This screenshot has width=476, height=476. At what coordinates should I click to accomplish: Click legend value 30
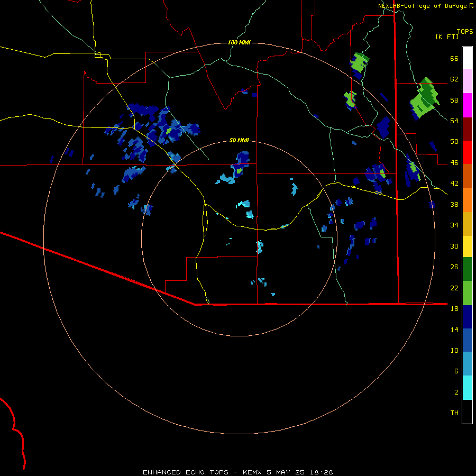[x=454, y=246]
